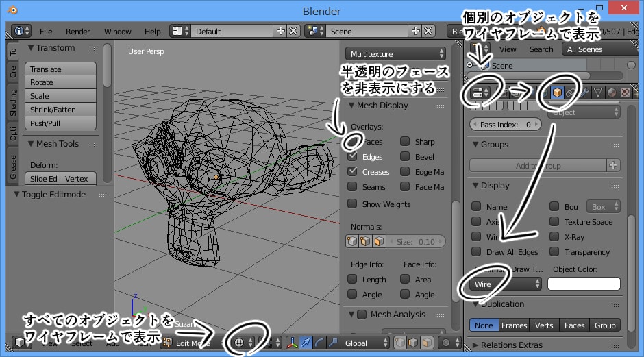Viewport: 644px width, 357px height.
Task: Click the Shrink/Fatten button
Action: tap(60, 109)
